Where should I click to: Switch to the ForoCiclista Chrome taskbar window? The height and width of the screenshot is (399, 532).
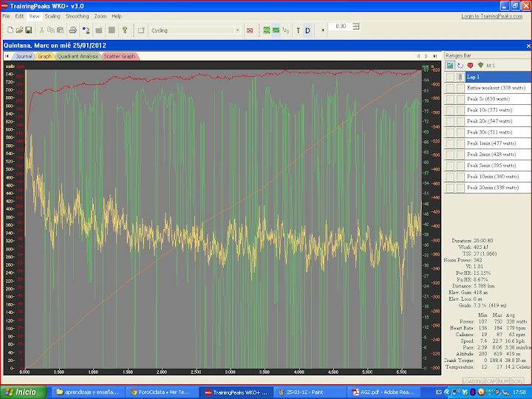(x=160, y=392)
